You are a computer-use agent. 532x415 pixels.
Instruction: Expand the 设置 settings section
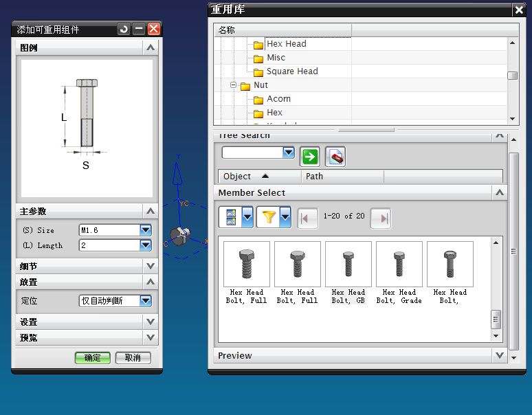pyautogui.click(x=151, y=322)
